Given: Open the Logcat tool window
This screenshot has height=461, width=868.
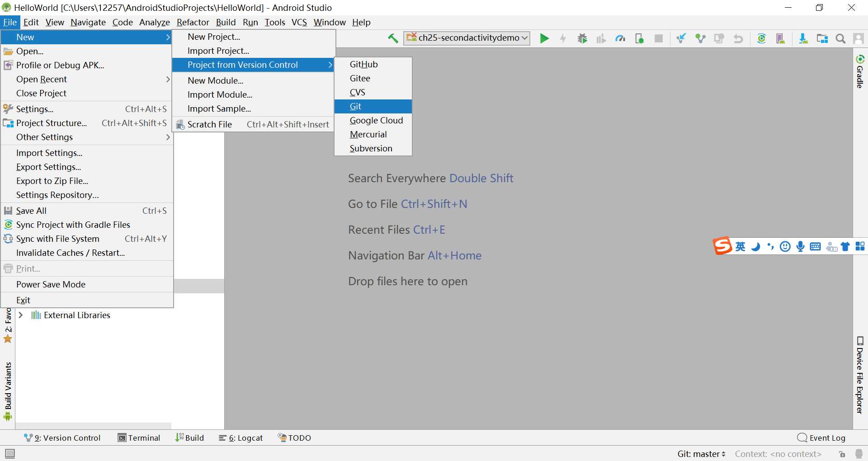Looking at the screenshot, I should 241,437.
